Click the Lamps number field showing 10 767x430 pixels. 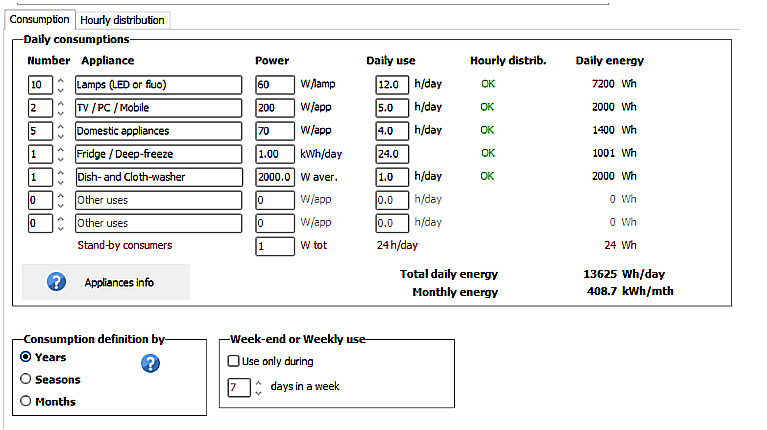click(40, 85)
